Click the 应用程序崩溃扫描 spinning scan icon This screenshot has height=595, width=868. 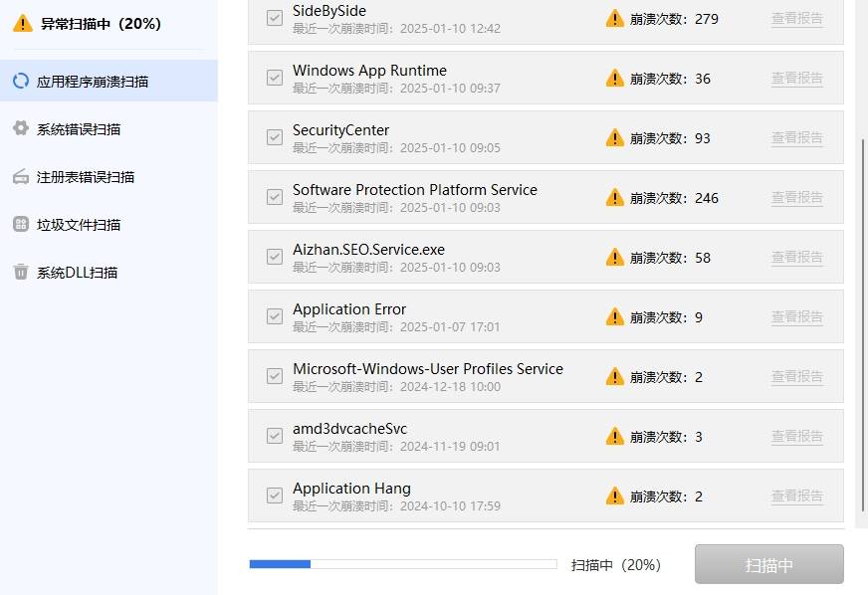pyautogui.click(x=20, y=81)
